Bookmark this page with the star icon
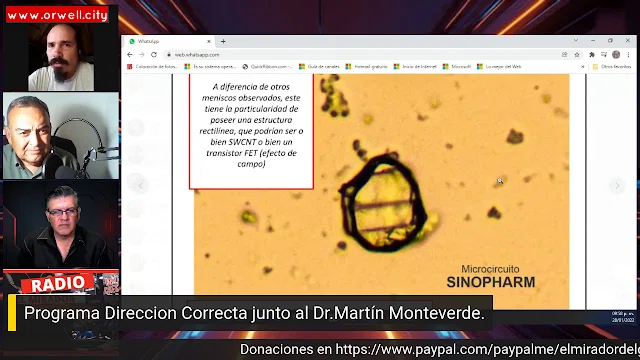 click(x=577, y=55)
